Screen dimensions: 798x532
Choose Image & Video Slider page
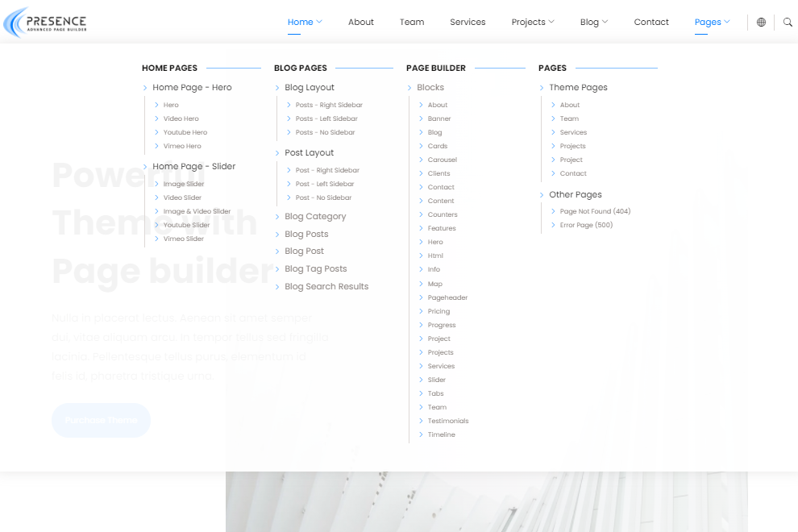(x=197, y=211)
